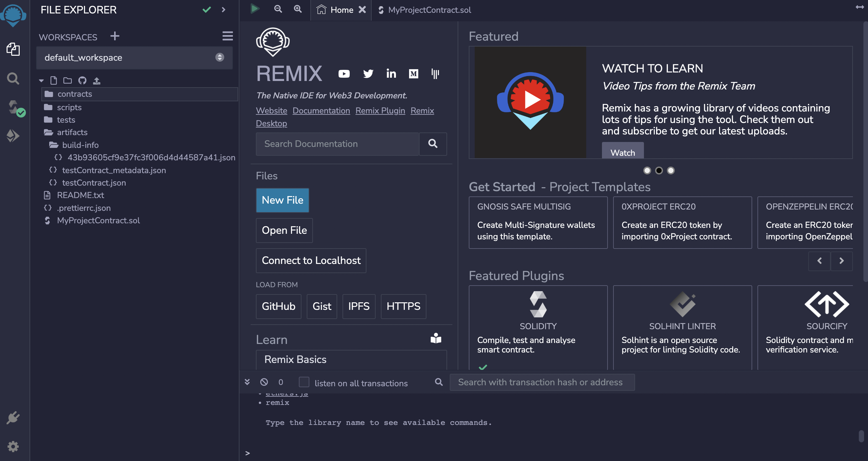Select Gnosis Safe Multisig template card
Viewport: 868px width, 461px height.
click(x=538, y=223)
